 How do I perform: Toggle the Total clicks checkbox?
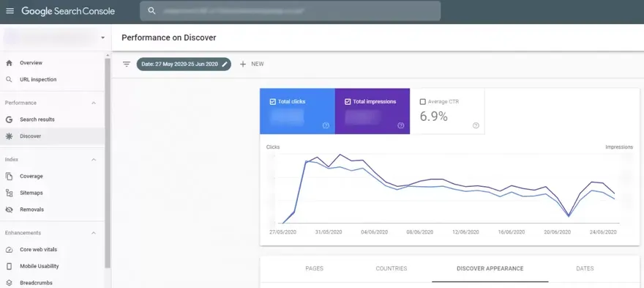(273, 102)
